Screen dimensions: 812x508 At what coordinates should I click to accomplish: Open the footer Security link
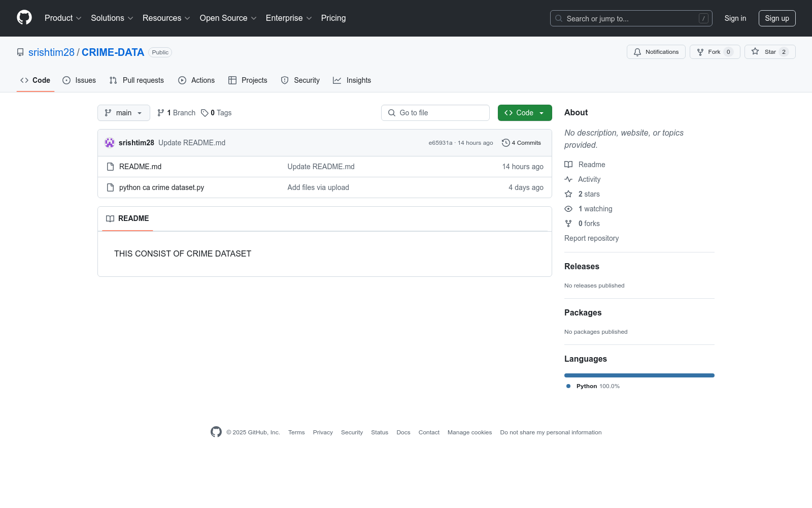coord(352,432)
